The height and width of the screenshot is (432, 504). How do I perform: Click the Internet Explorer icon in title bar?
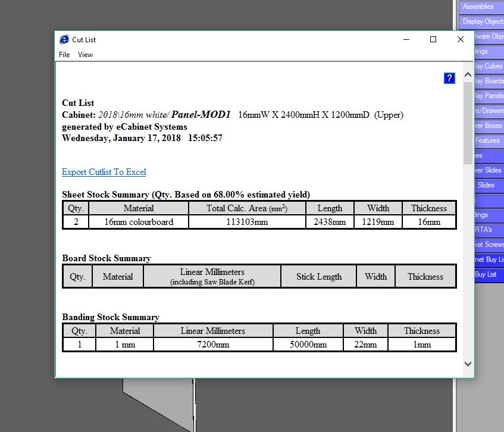64,39
